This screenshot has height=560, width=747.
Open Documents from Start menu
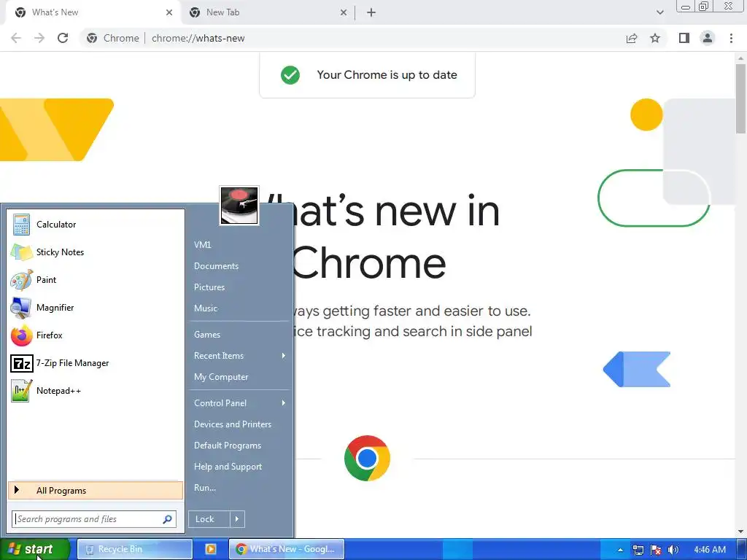point(239,265)
